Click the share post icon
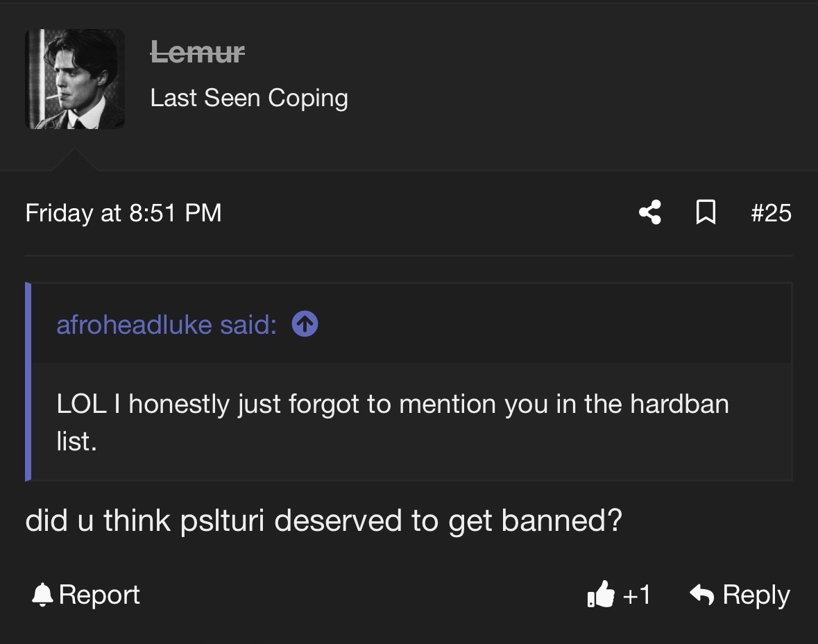Viewport: 818px width, 644px height. pyautogui.click(x=650, y=212)
